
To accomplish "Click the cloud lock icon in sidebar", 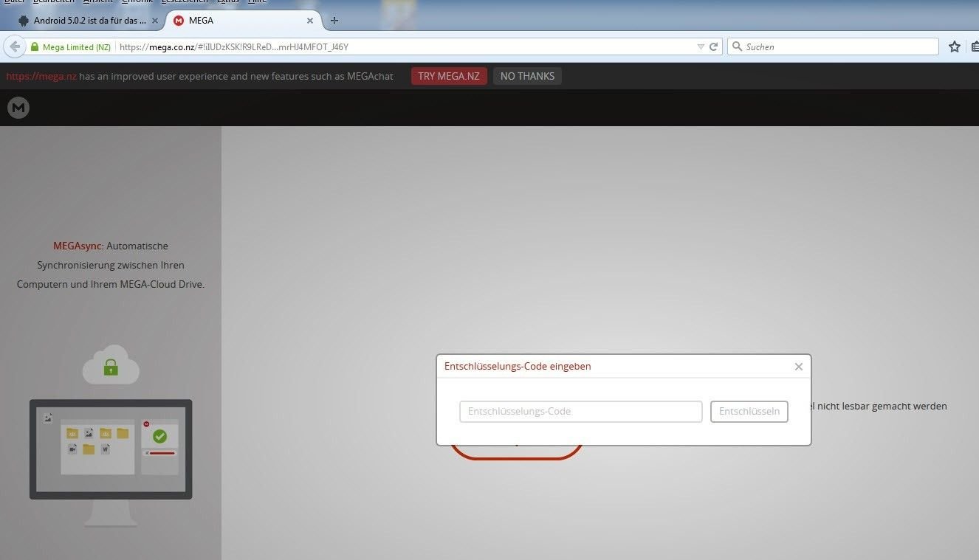I will 111,364.
